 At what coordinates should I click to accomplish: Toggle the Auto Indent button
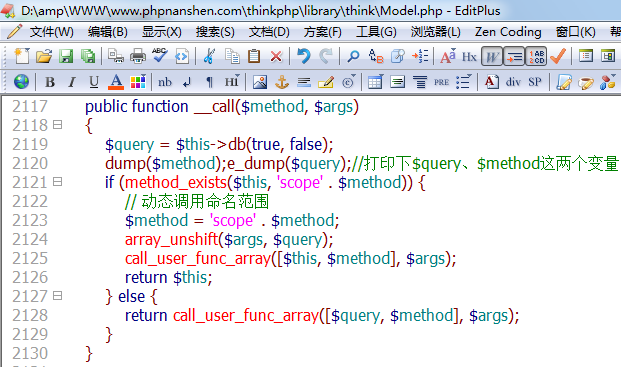pyautogui.click(x=514, y=56)
